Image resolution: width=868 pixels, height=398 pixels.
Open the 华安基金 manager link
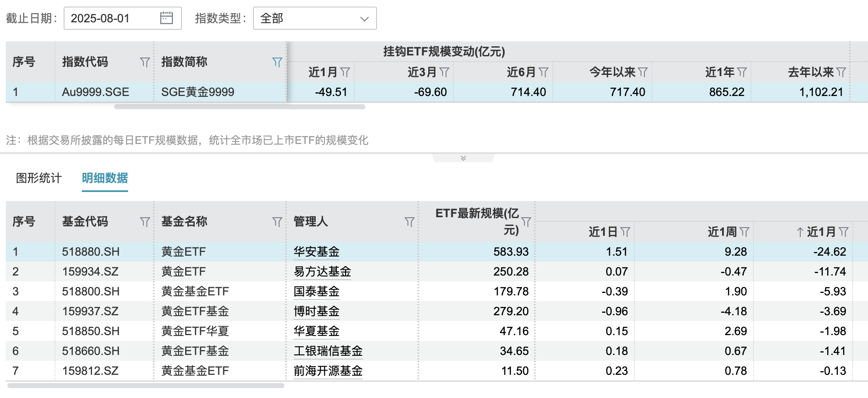[317, 252]
